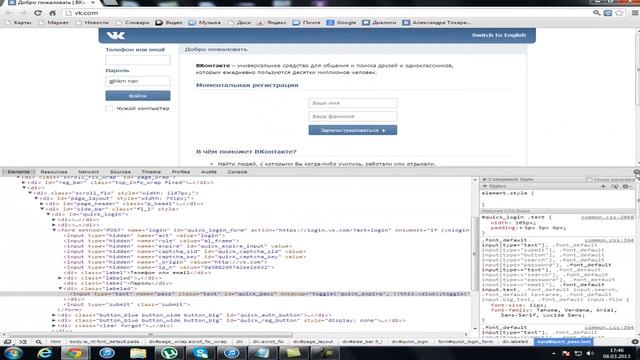Show the console drawer icon in DevTools

point(23,342)
